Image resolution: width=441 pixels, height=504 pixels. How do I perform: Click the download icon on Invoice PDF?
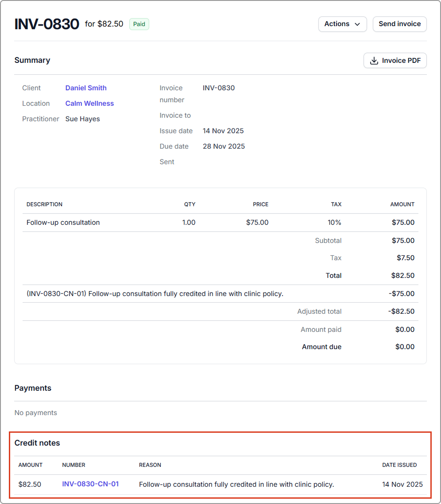tap(374, 61)
